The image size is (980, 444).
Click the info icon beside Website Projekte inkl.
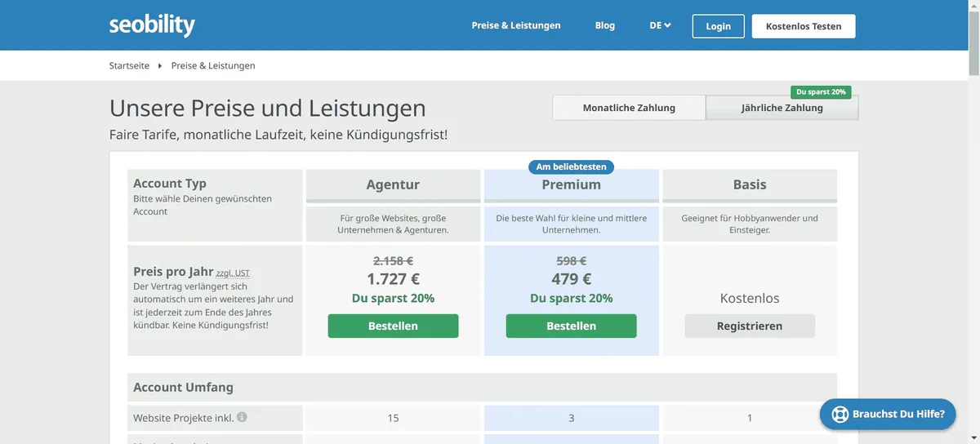(242, 417)
